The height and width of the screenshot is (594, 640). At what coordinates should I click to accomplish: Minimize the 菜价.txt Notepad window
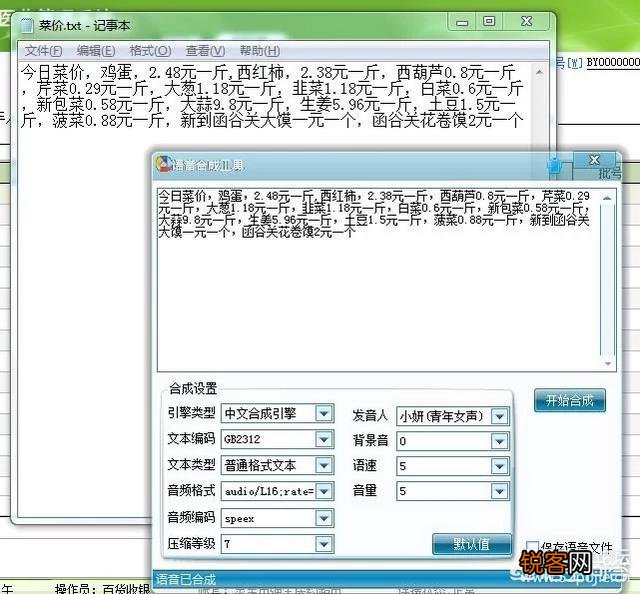pos(462,22)
